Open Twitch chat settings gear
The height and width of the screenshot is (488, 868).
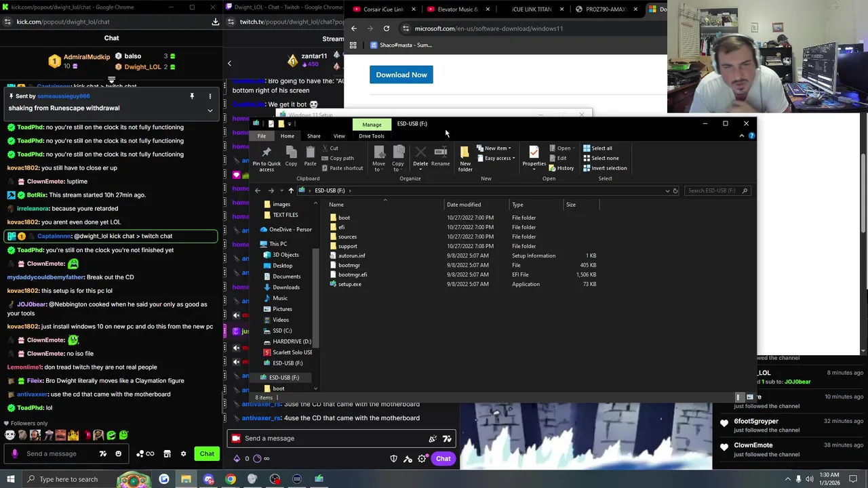coord(422,459)
